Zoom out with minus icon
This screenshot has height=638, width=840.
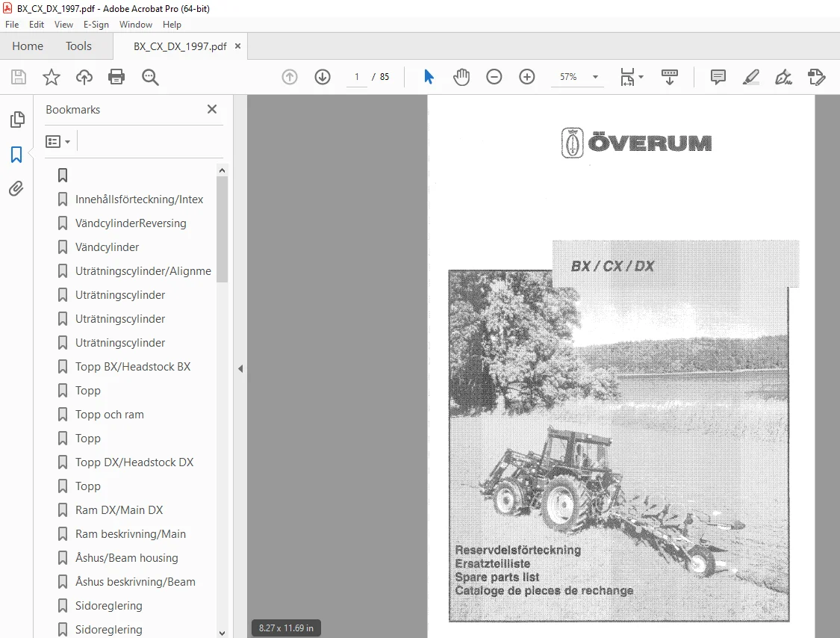tap(494, 77)
